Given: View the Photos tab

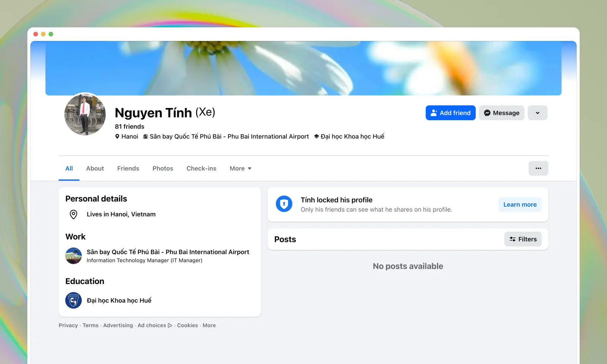Looking at the screenshot, I should (163, 168).
